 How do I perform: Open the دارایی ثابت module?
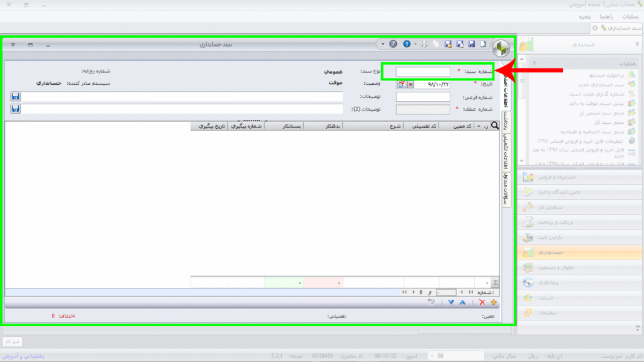579,237
